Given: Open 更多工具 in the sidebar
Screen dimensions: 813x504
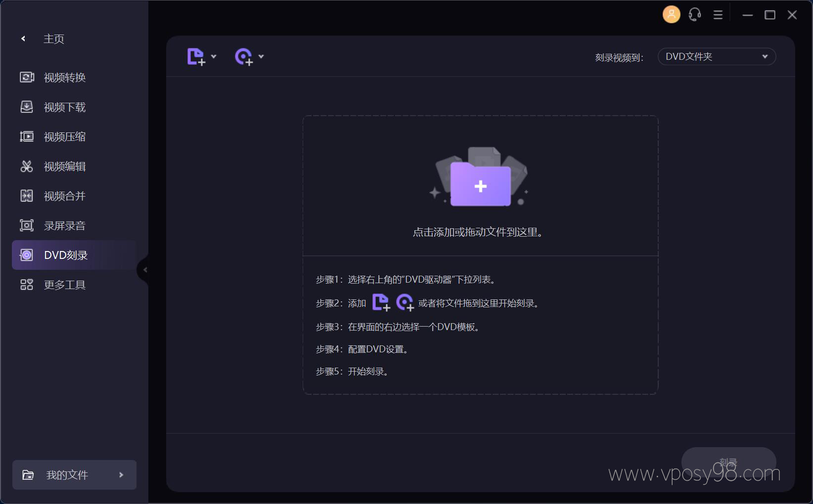Looking at the screenshot, I should (64, 285).
